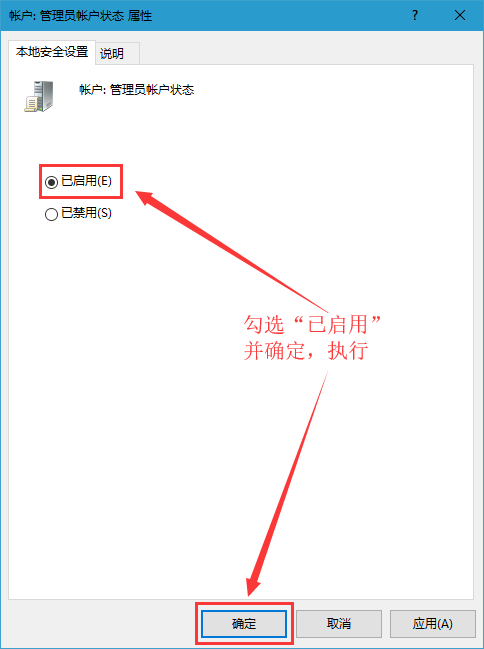The image size is (484, 649).
Task: Click the server policy icon
Action: [39, 96]
